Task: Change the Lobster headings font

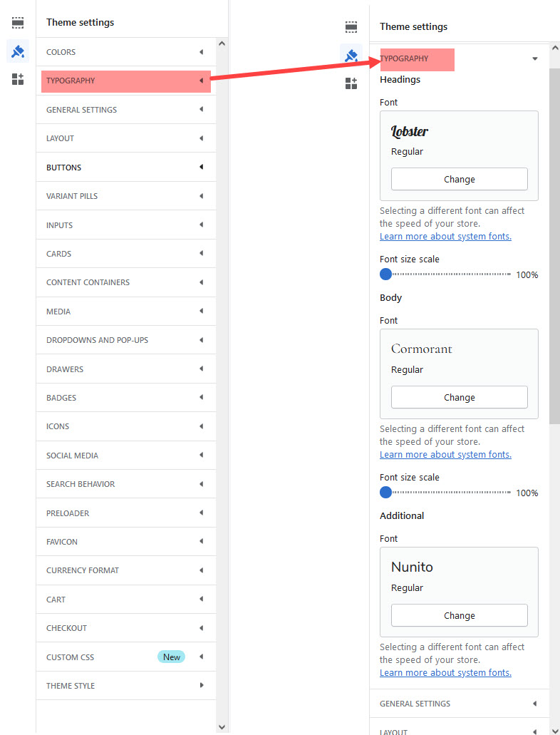Action: (x=459, y=179)
